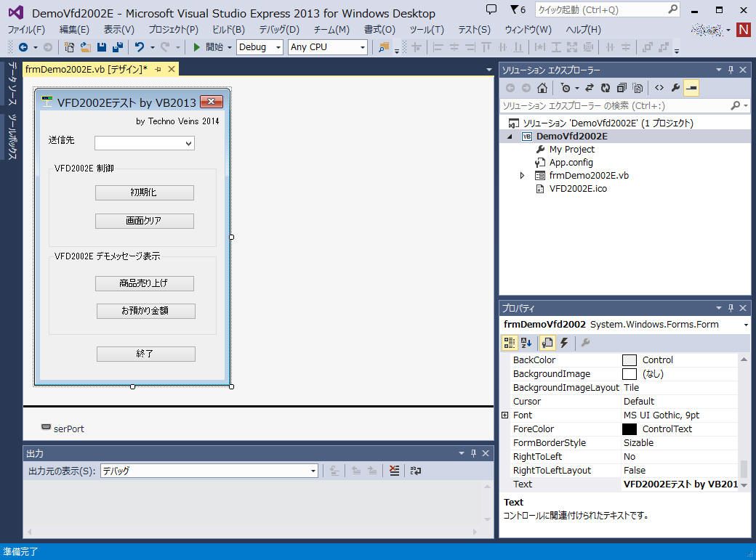Image resolution: width=756 pixels, height=560 pixels.
Task: Click the Quick Launch search box
Action: [607, 9]
